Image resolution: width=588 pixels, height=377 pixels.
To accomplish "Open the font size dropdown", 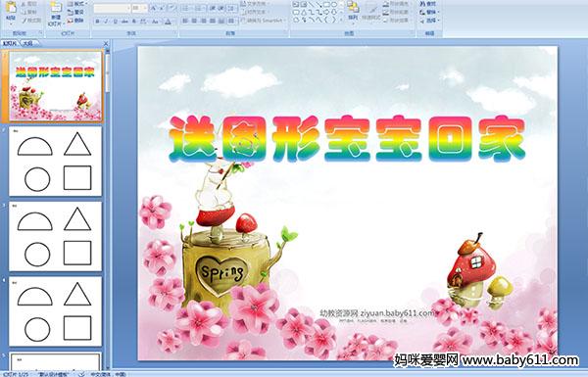I will [x=145, y=8].
